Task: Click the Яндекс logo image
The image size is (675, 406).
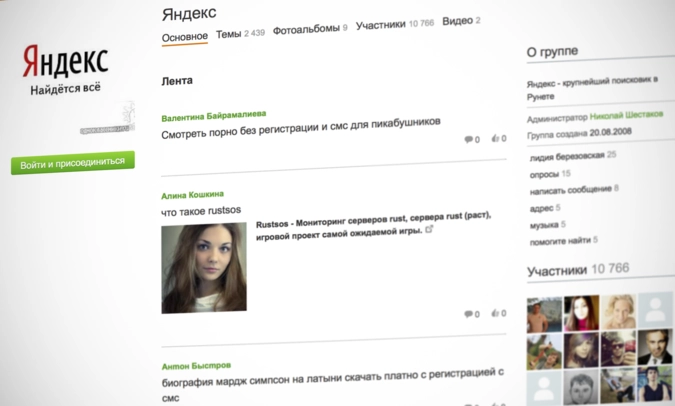Action: pos(65,63)
